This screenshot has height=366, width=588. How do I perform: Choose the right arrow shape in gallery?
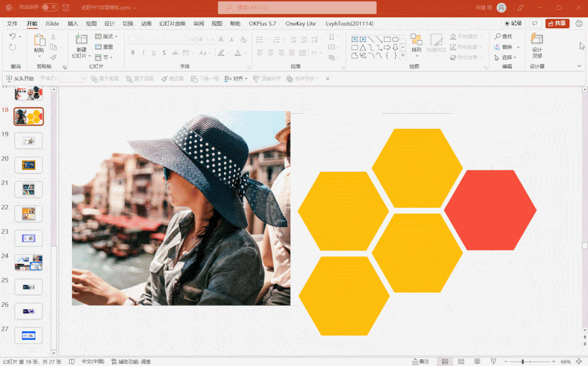point(387,47)
